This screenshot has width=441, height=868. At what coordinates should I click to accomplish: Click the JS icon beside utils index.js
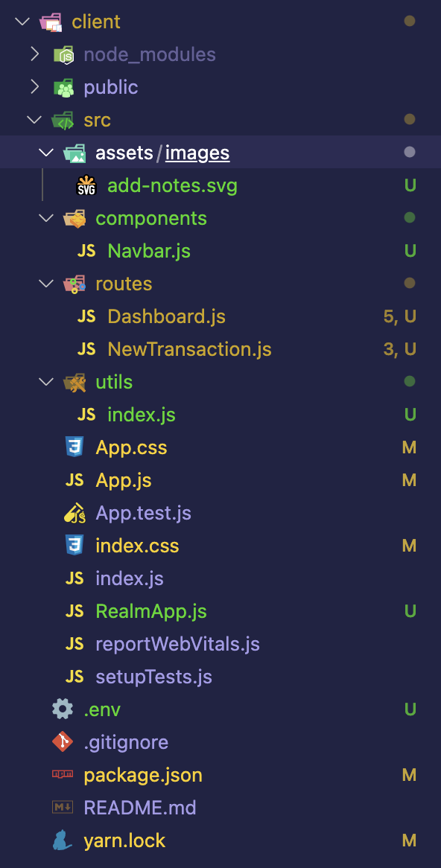(x=86, y=415)
